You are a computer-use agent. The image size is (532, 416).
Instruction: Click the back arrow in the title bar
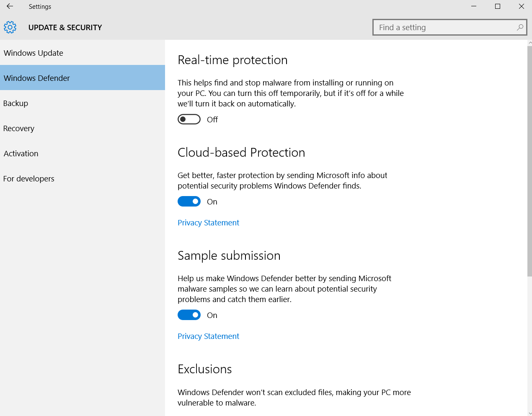[10, 6]
